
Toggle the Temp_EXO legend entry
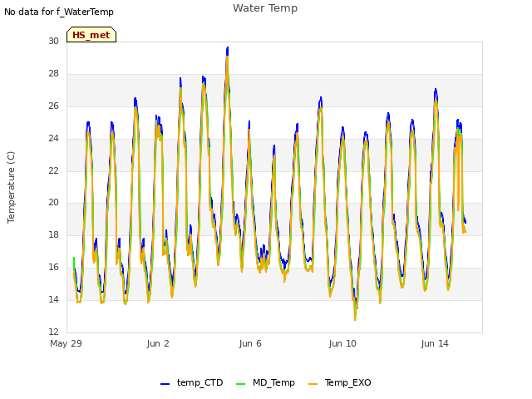tap(340, 382)
